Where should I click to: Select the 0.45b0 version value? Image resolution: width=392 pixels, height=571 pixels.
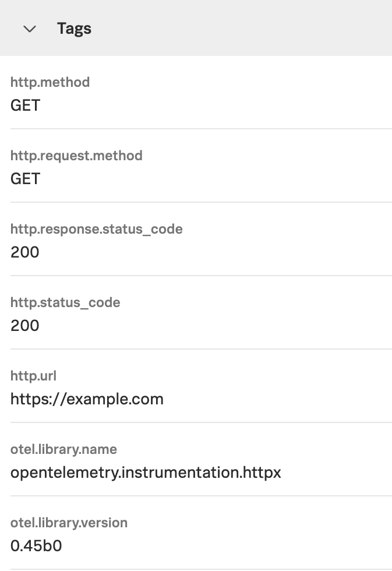(36, 546)
